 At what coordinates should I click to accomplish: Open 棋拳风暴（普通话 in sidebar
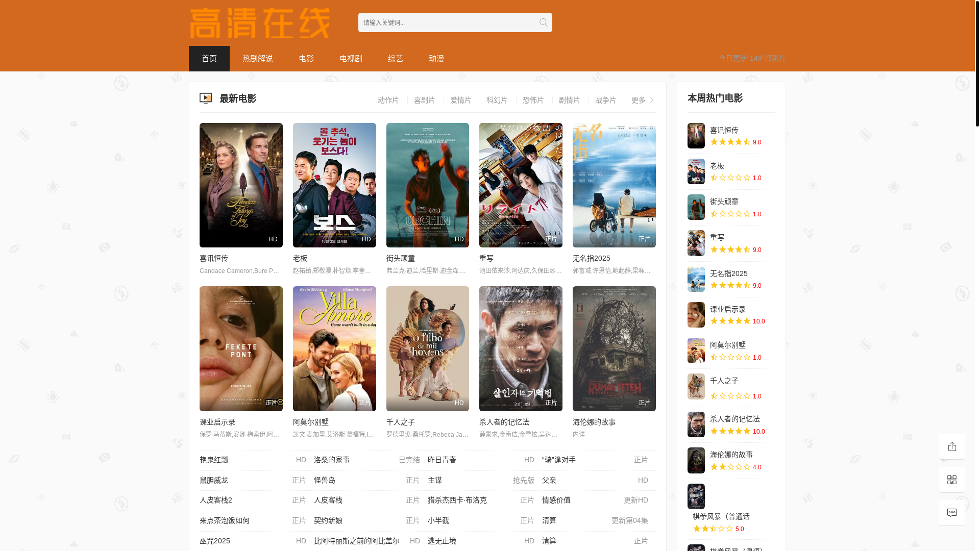(x=721, y=516)
